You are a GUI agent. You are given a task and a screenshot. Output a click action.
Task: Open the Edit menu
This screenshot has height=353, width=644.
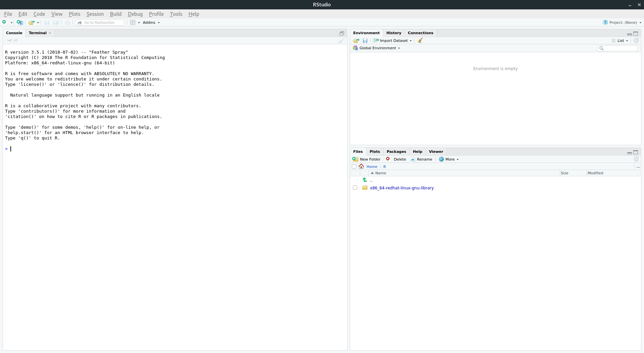(x=23, y=14)
